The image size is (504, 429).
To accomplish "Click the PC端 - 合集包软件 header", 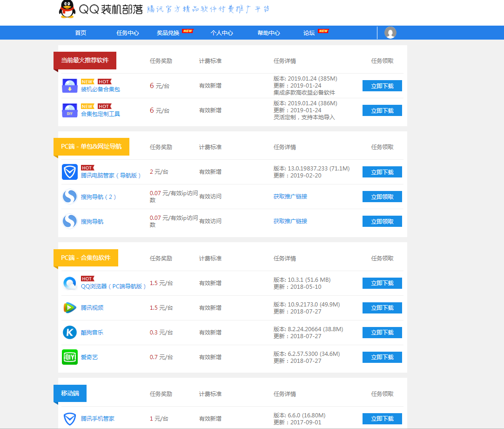I will pyautogui.click(x=86, y=258).
